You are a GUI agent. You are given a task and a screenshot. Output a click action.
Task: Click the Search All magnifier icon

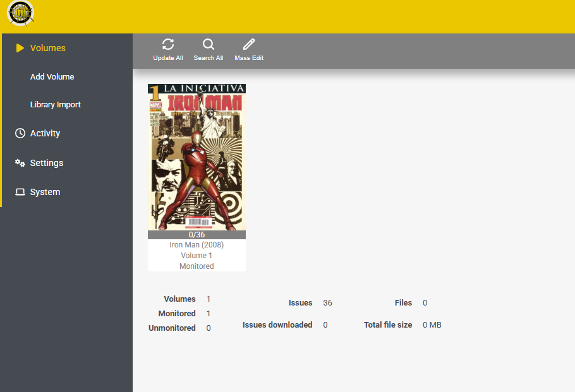click(209, 44)
